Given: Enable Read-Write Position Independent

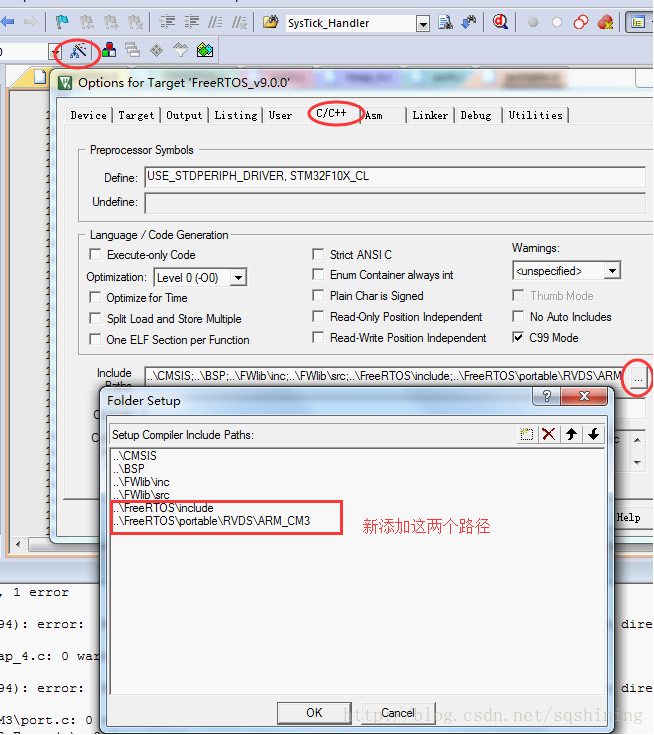Looking at the screenshot, I should [x=318, y=338].
